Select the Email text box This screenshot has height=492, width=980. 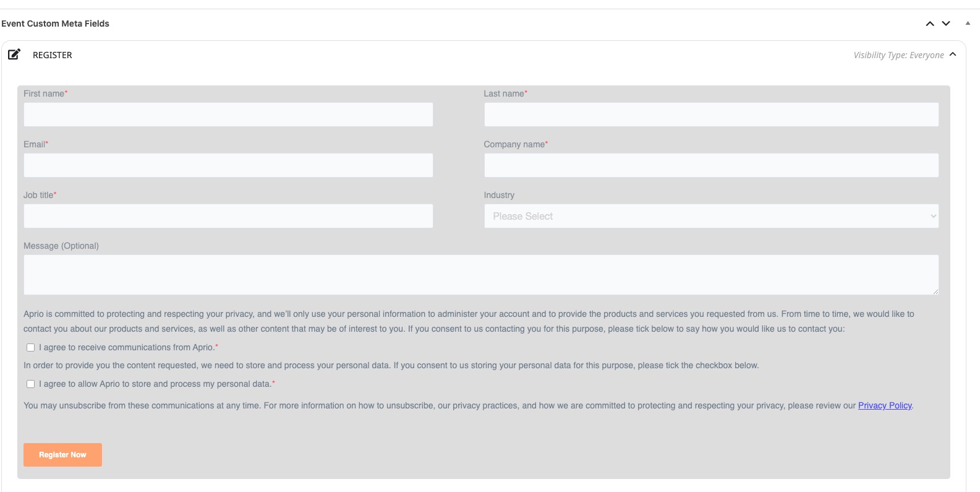coord(228,165)
